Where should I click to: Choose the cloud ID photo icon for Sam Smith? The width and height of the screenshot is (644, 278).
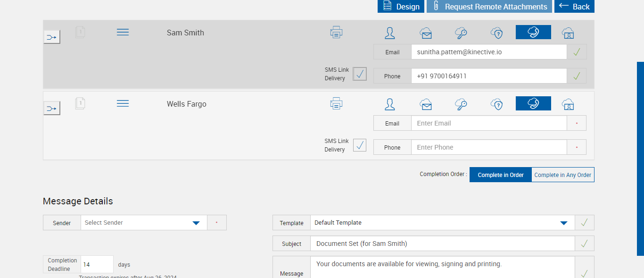(x=568, y=33)
